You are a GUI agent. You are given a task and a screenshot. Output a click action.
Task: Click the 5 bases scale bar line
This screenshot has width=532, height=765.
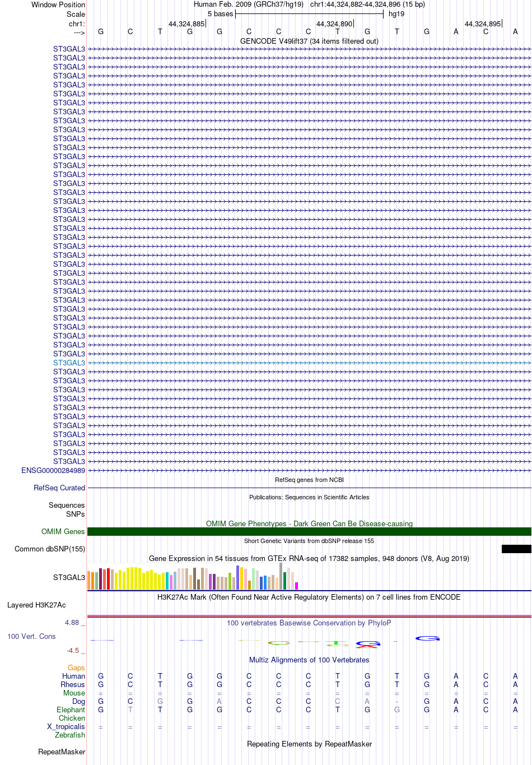click(309, 14)
